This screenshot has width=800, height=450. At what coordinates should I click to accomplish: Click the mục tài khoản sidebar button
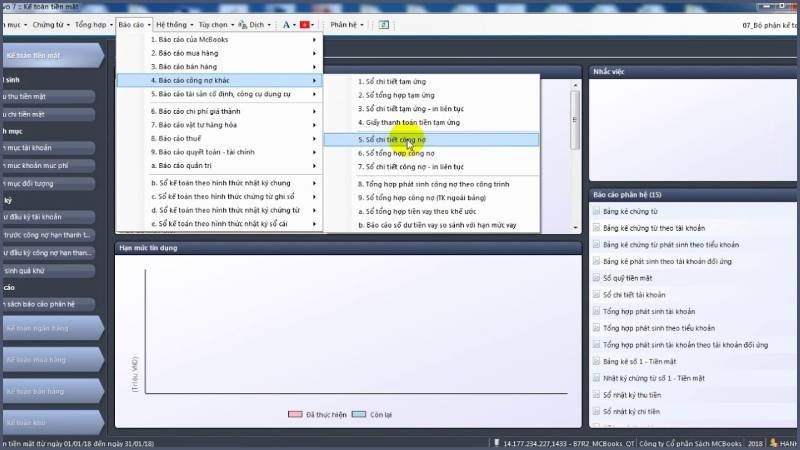48,147
